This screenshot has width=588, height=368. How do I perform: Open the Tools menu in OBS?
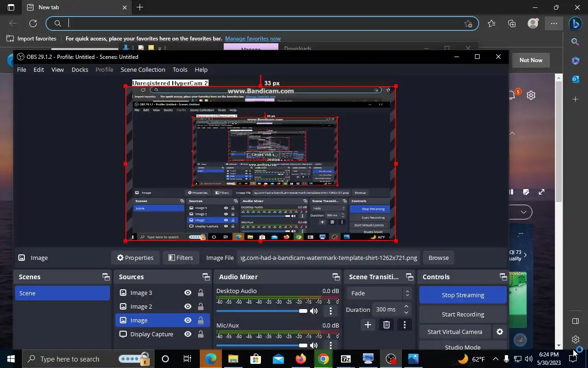click(x=180, y=69)
